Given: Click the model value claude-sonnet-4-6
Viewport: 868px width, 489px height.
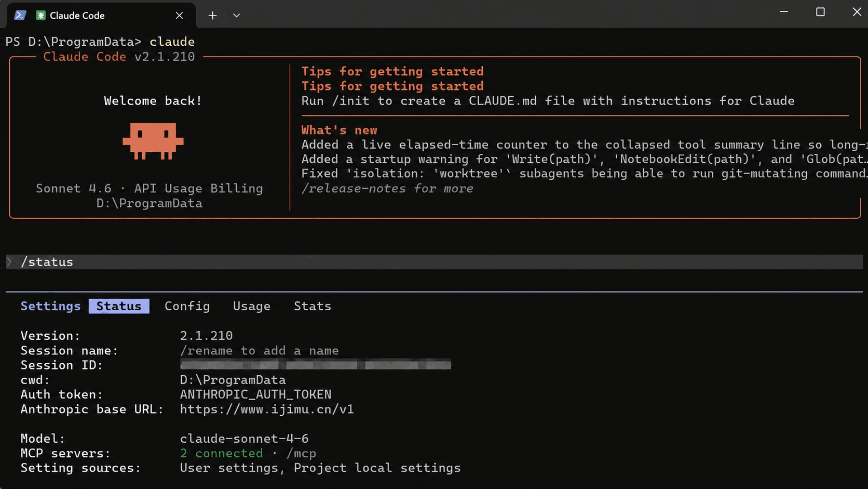Looking at the screenshot, I should 244,439.
